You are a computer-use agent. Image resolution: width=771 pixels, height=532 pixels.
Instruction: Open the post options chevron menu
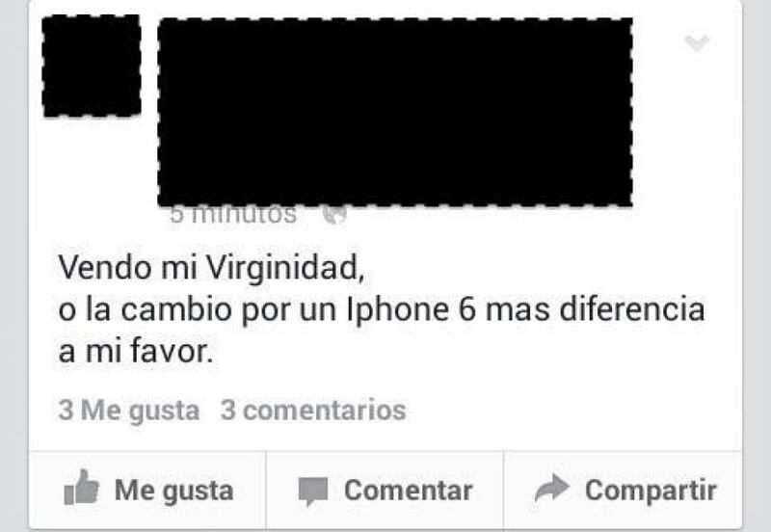(697, 43)
